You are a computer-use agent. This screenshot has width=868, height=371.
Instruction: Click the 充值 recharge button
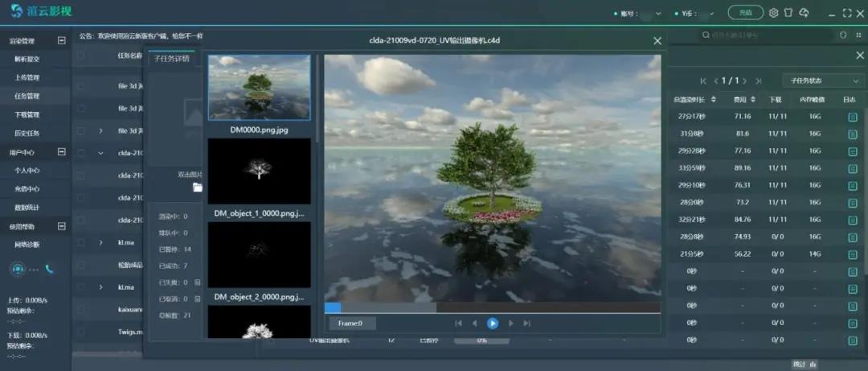click(745, 13)
